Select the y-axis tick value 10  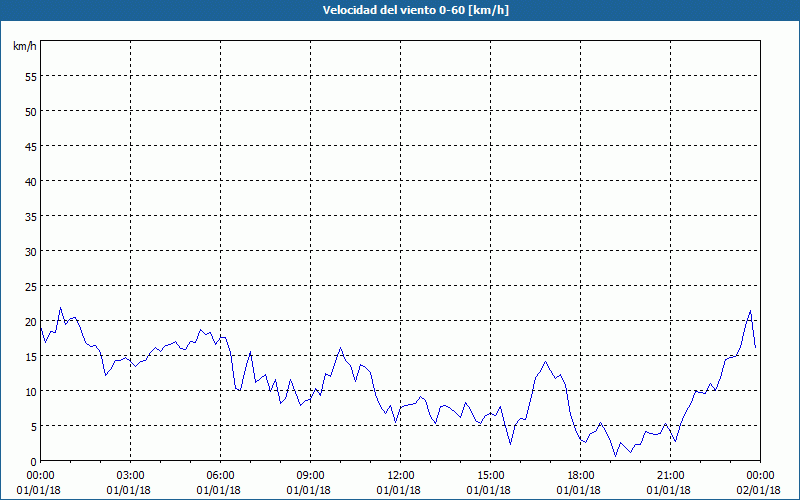31,391
